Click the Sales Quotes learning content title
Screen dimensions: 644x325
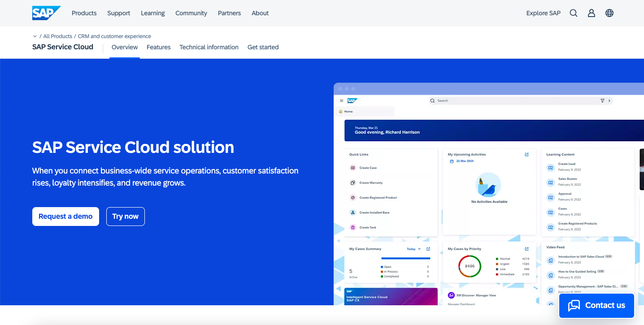tap(568, 179)
